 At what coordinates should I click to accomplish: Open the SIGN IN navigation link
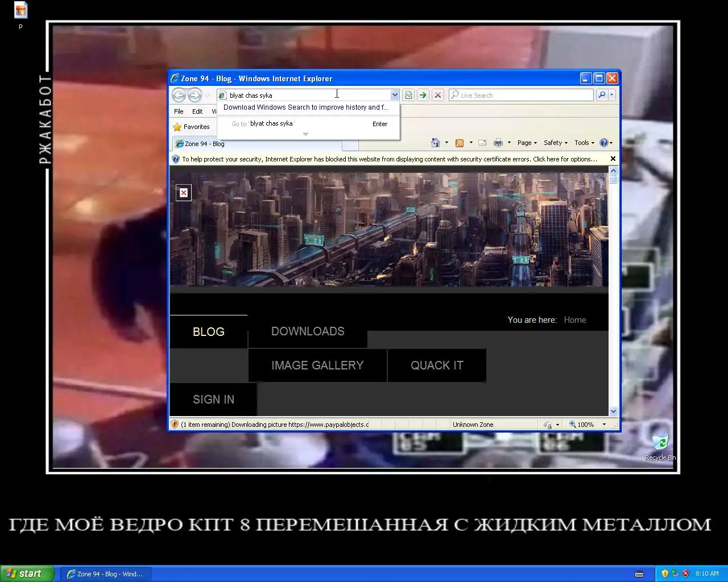[x=213, y=400]
